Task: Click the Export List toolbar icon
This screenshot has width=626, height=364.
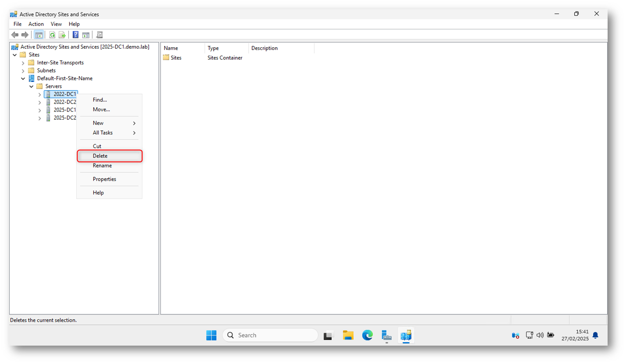Action: [x=62, y=35]
